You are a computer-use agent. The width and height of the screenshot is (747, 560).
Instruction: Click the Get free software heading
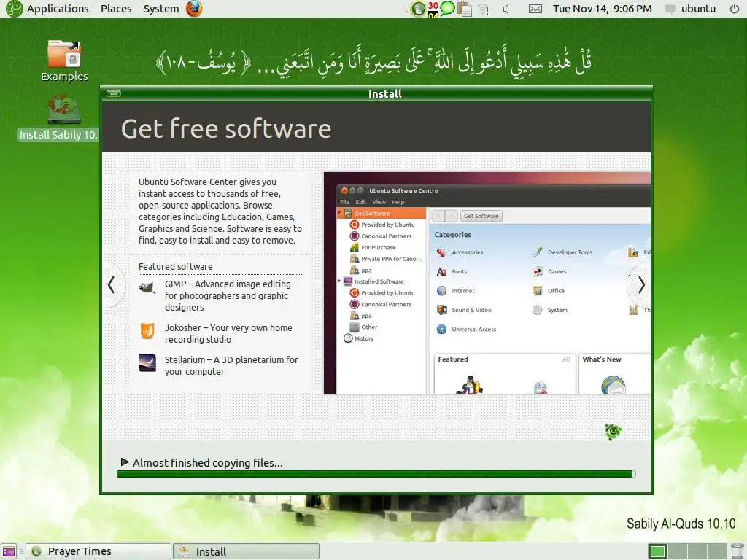tap(226, 128)
